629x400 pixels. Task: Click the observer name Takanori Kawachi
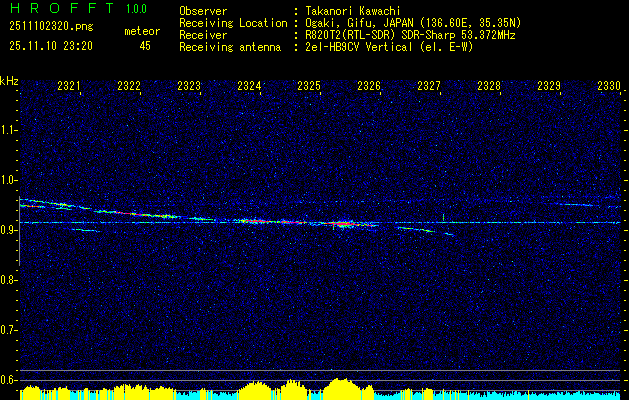point(353,11)
